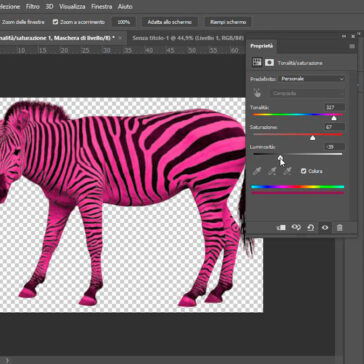Click the Luminosità value field
The height and width of the screenshot is (364, 364).
[335, 147]
